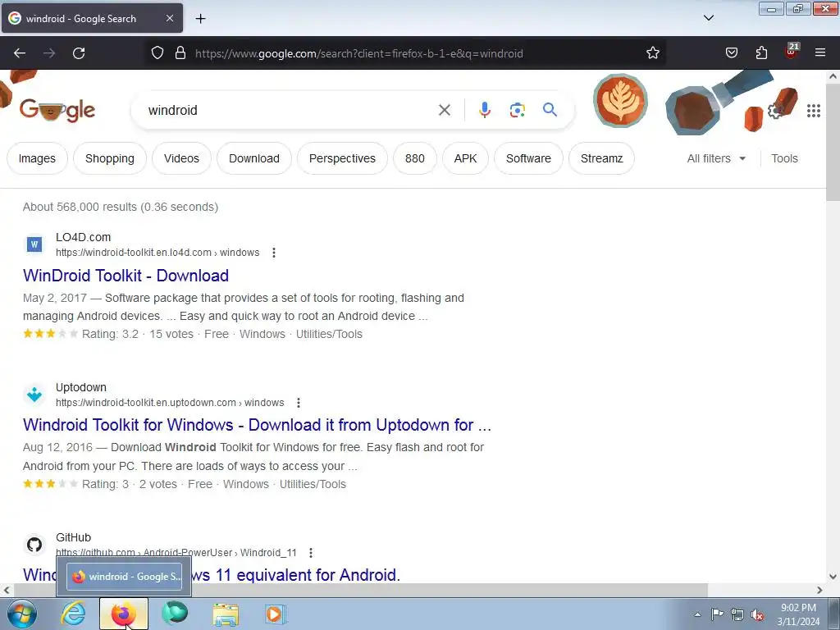The width and height of the screenshot is (840, 630).
Task: Clear the search box text
Action: (444, 110)
